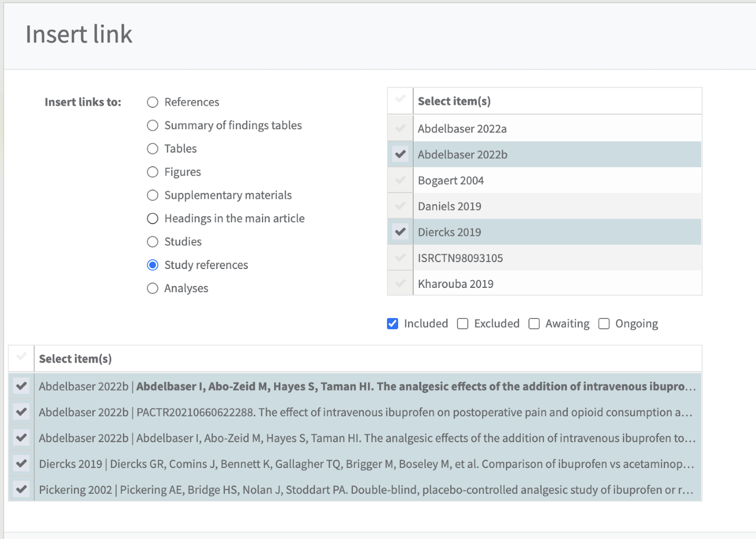756x539 pixels.
Task: Click the checkmark beside Bogaert 2004
Action: [401, 180]
